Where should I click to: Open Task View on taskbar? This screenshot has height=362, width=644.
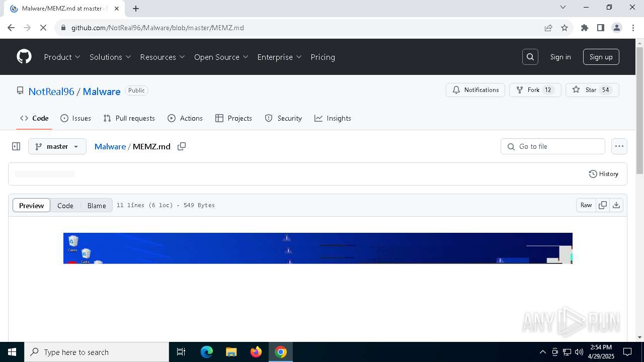181,352
